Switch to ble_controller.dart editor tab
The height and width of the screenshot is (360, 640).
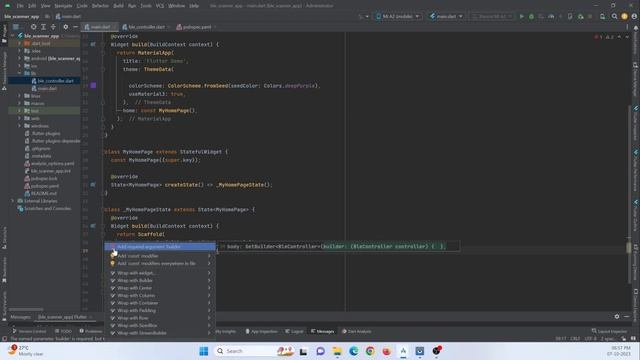click(x=145, y=27)
